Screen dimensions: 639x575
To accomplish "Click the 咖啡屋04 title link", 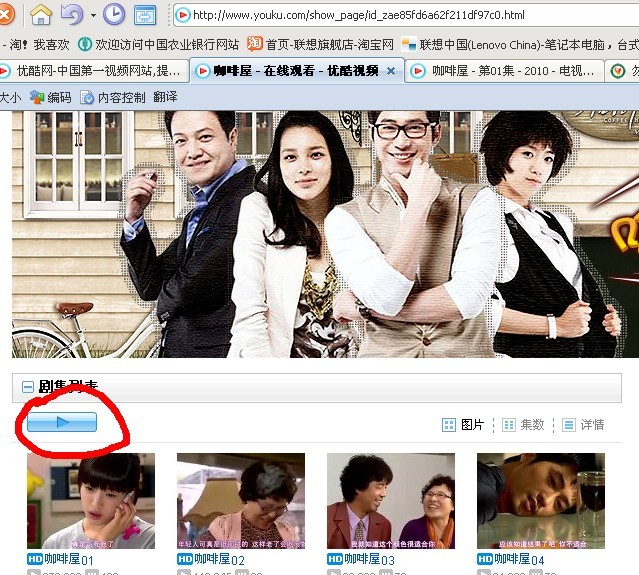I will (519, 559).
